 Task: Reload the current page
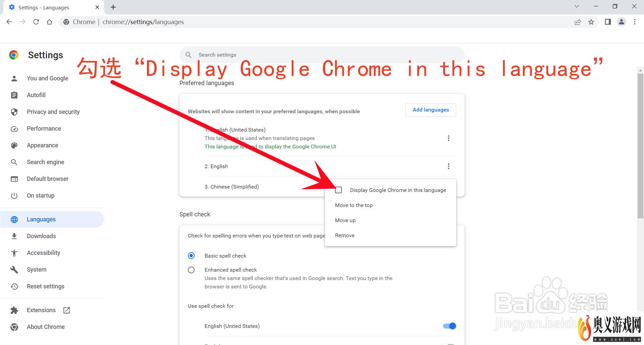coord(36,22)
